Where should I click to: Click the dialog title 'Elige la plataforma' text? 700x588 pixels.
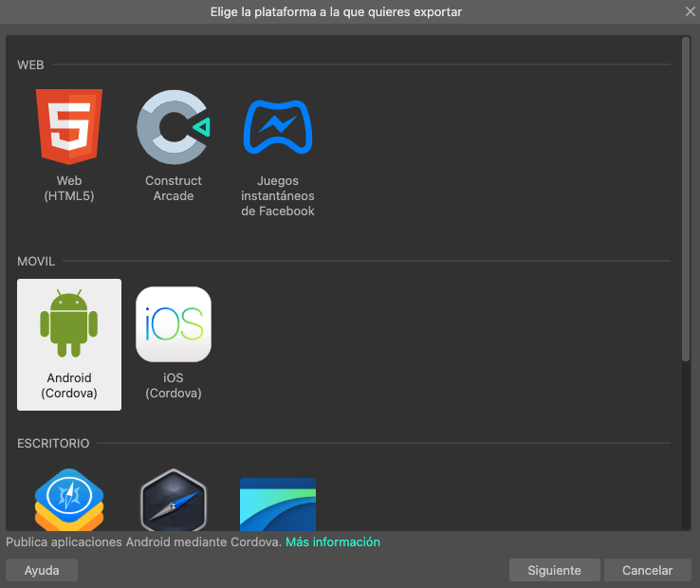(x=336, y=12)
